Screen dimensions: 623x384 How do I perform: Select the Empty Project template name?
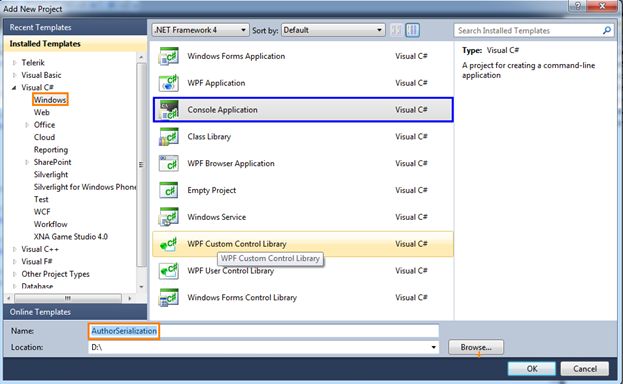(211, 190)
